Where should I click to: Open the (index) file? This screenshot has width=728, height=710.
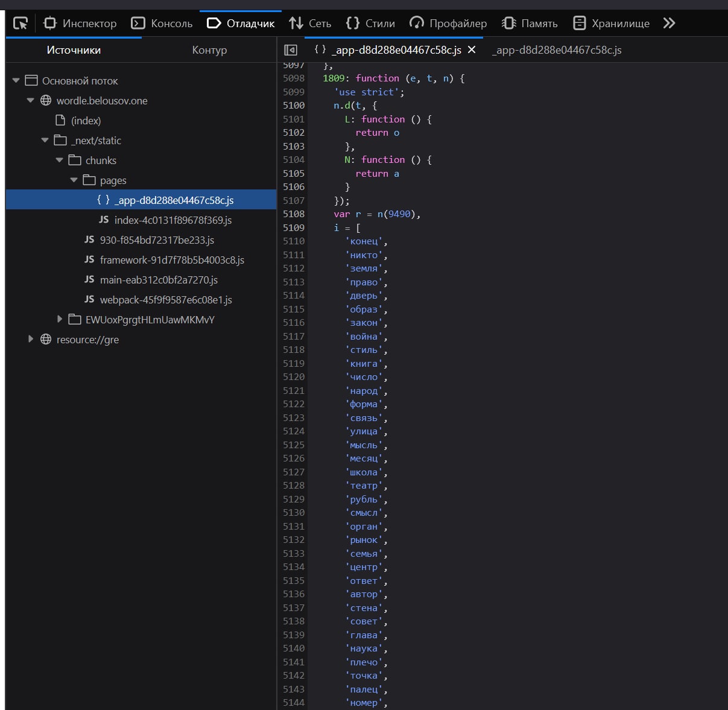(x=86, y=121)
